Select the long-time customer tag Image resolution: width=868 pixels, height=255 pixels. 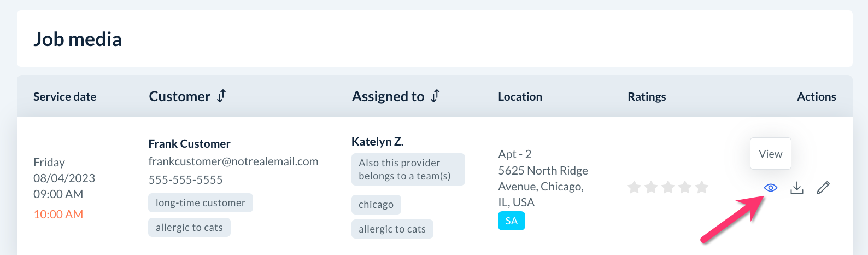click(x=200, y=203)
